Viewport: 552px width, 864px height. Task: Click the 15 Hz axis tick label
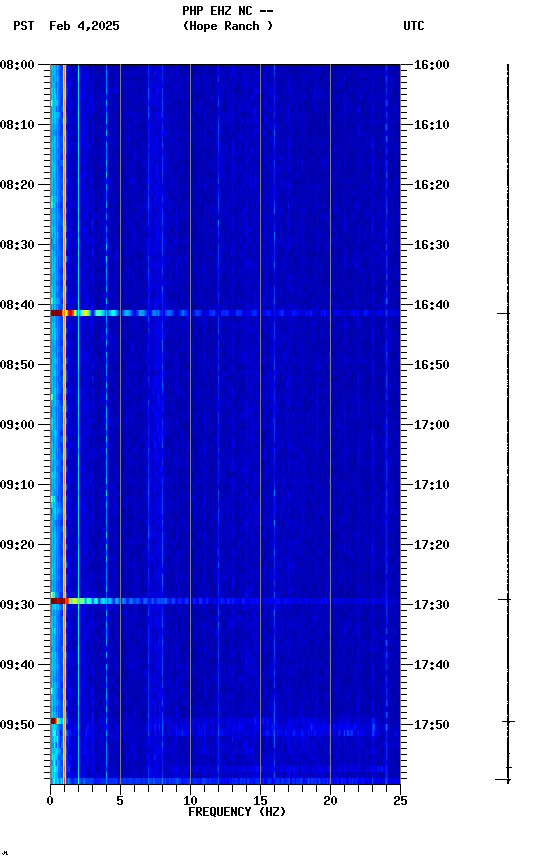tap(260, 801)
